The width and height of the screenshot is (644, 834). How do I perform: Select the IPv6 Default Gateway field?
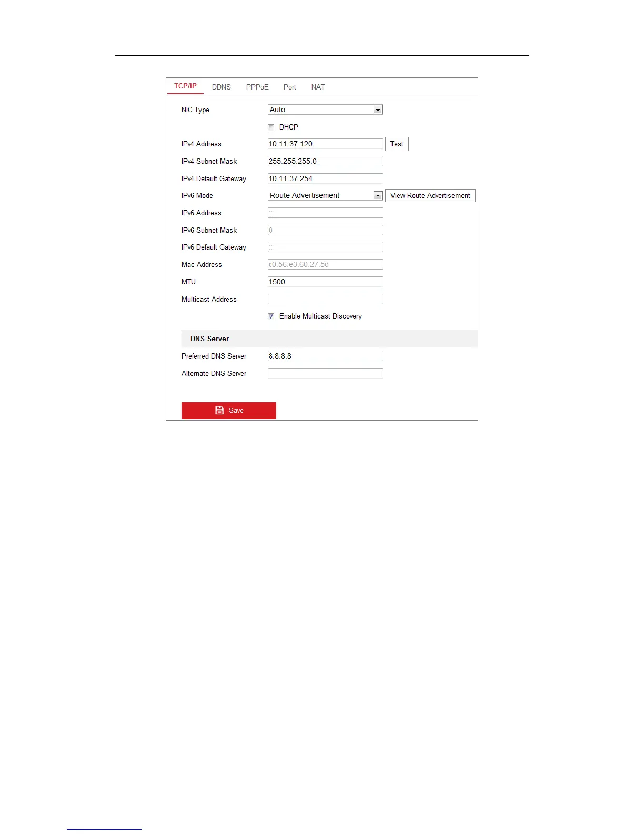point(325,247)
